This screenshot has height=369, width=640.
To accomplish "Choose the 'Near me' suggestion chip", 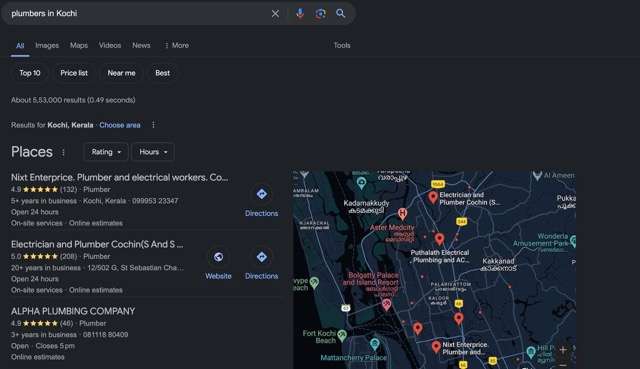I will pyautogui.click(x=121, y=73).
